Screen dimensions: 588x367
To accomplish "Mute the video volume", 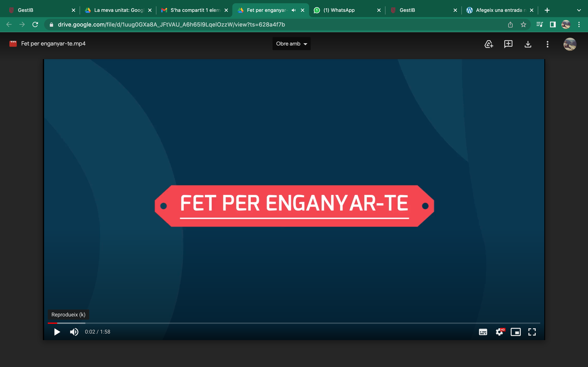I will coord(74,332).
